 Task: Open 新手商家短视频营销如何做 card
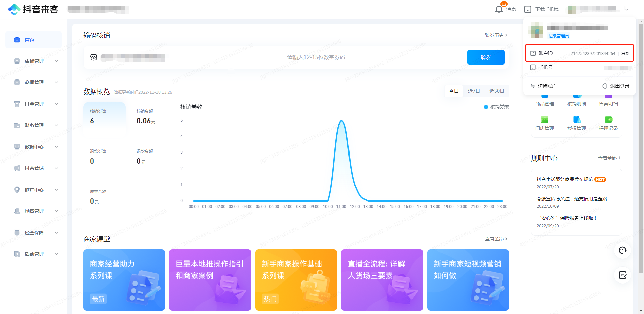[468, 280]
